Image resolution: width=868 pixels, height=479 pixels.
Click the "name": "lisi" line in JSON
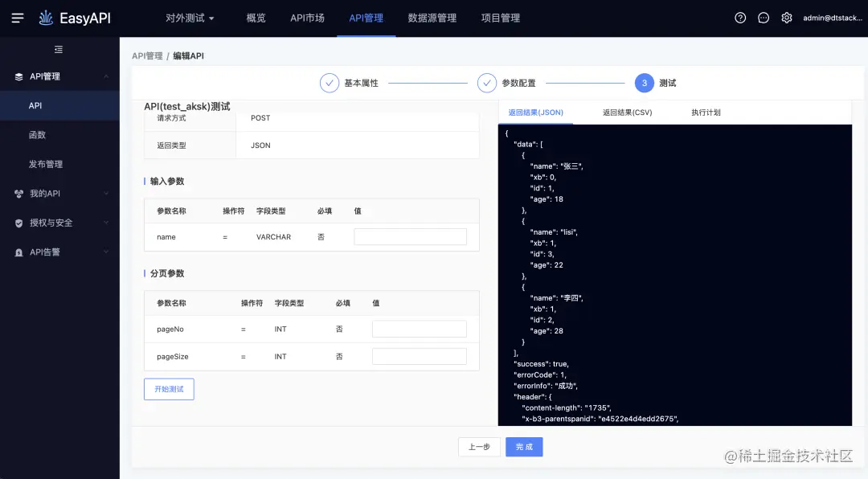pos(554,232)
